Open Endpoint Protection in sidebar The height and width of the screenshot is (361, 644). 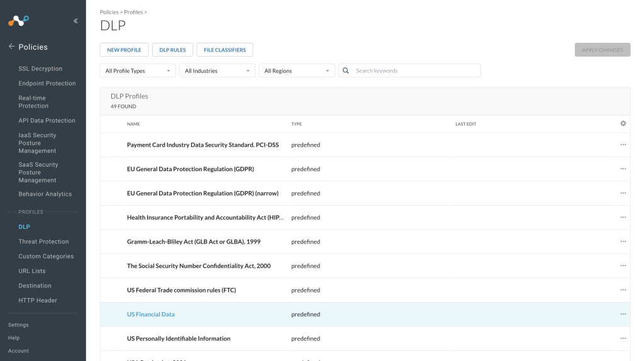pos(47,84)
